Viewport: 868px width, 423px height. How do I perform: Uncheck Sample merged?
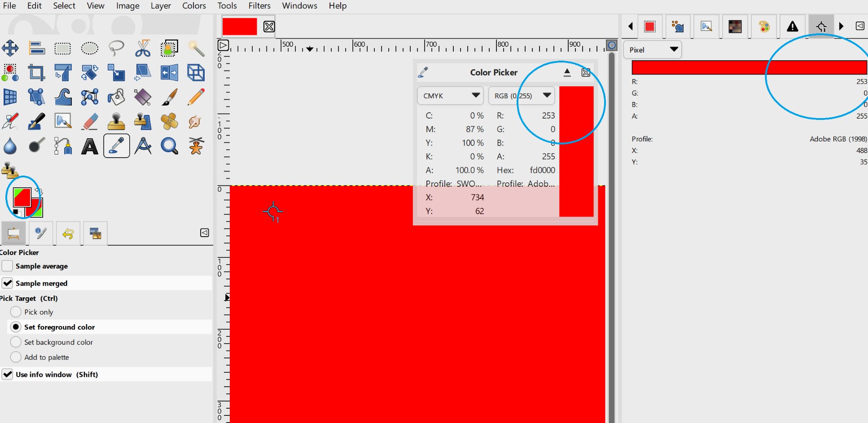pyautogui.click(x=7, y=283)
